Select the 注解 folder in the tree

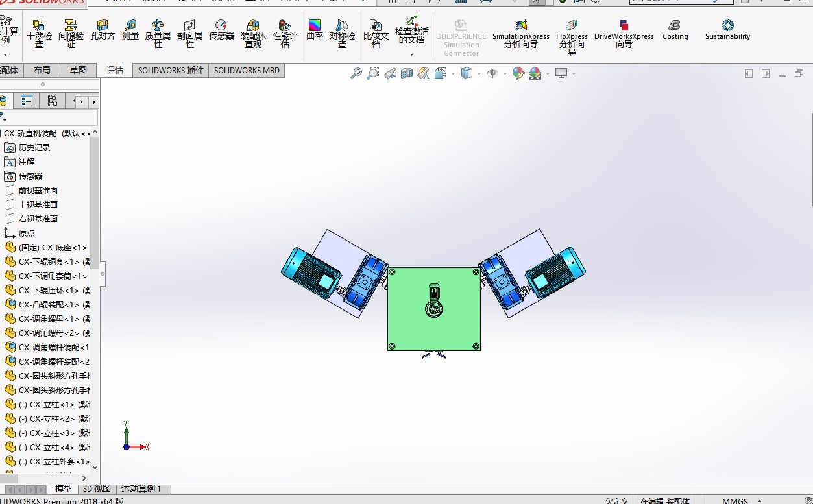tap(27, 162)
